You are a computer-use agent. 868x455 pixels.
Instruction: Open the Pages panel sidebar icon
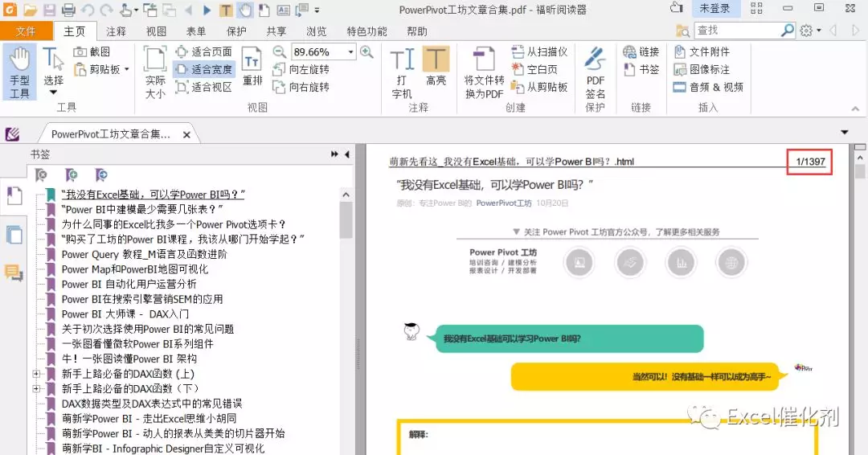coord(14,235)
